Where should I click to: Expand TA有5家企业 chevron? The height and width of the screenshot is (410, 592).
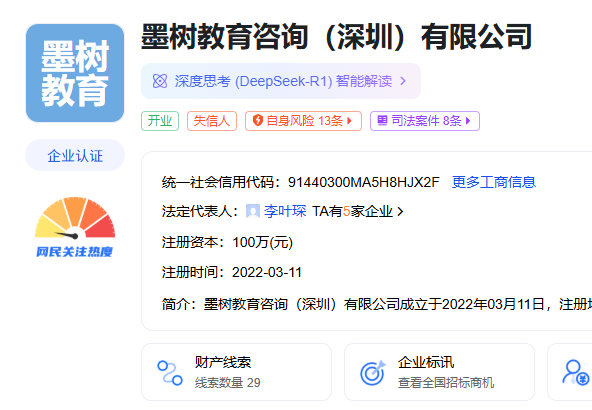pos(401,211)
